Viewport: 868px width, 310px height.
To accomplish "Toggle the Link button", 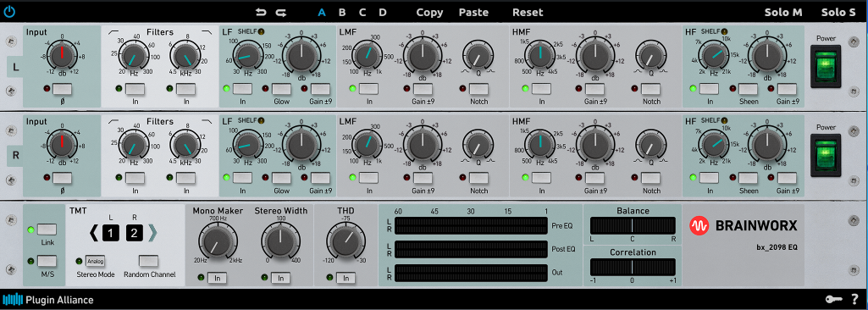I will click(x=47, y=230).
